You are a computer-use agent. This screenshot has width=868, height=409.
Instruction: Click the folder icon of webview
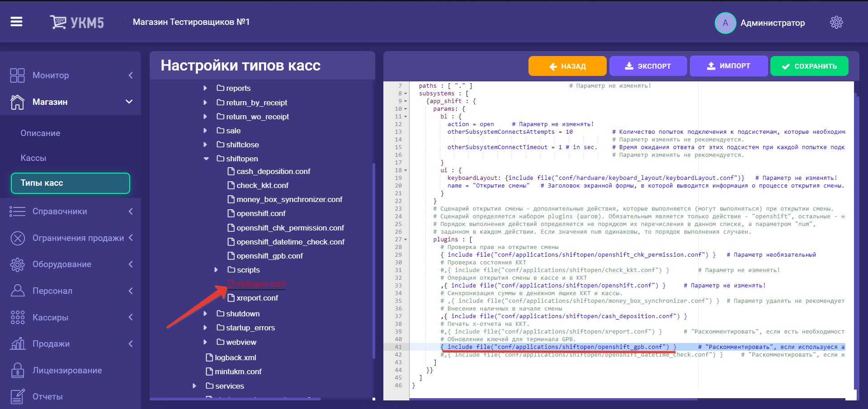click(221, 342)
